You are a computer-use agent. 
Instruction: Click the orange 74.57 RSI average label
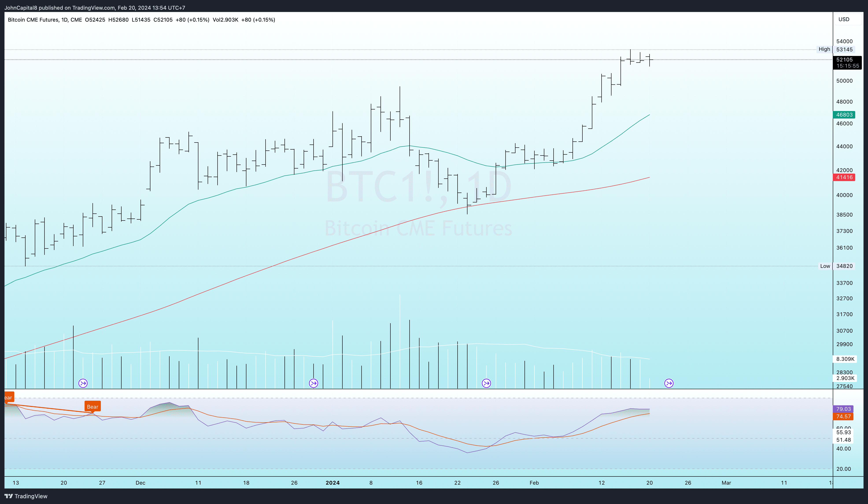point(843,417)
